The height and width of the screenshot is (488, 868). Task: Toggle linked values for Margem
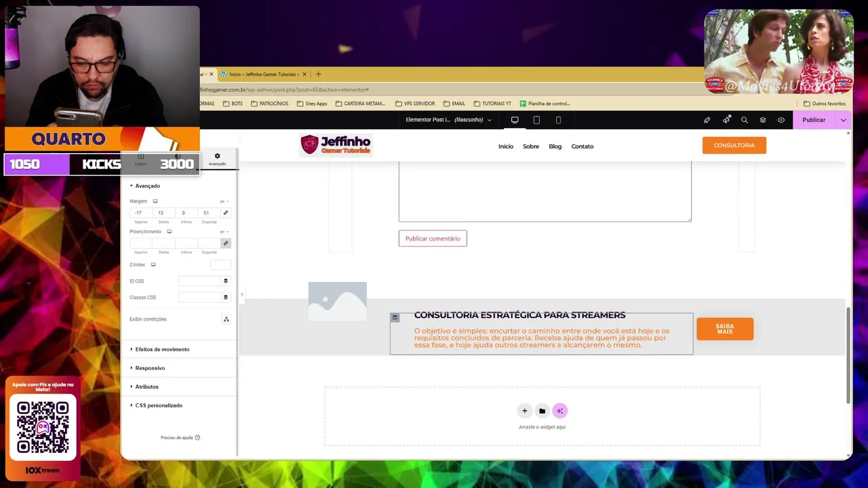(x=226, y=213)
